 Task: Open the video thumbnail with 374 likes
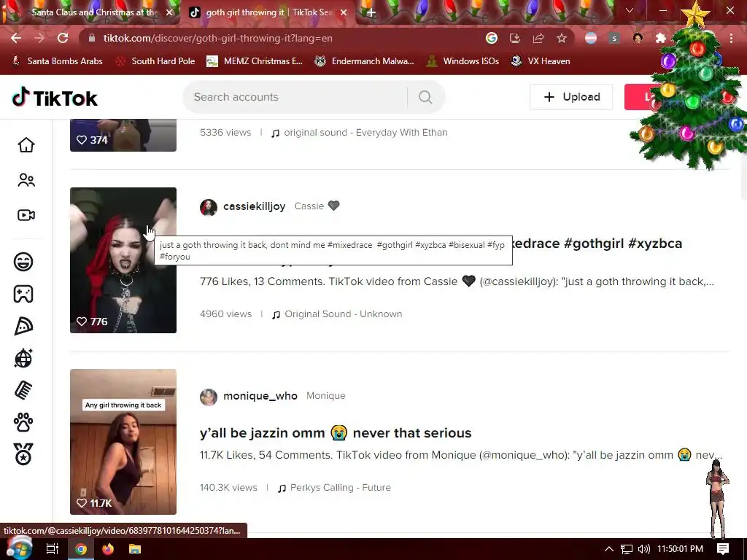(x=123, y=135)
